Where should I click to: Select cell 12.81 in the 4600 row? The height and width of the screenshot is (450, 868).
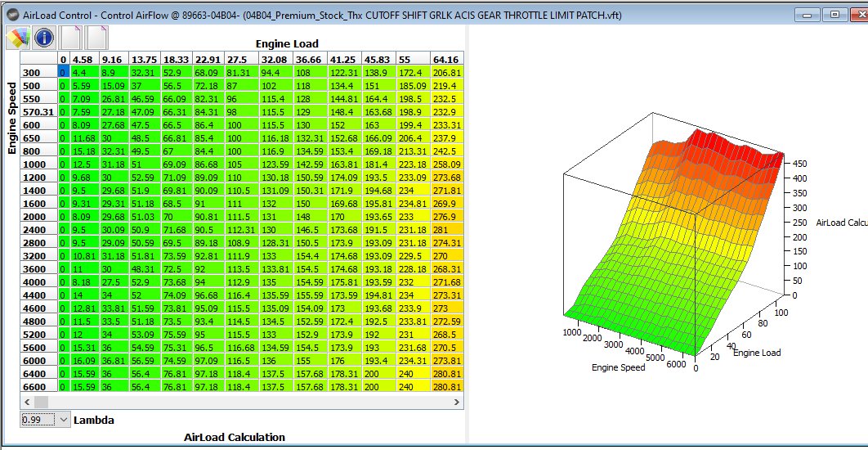click(x=85, y=308)
